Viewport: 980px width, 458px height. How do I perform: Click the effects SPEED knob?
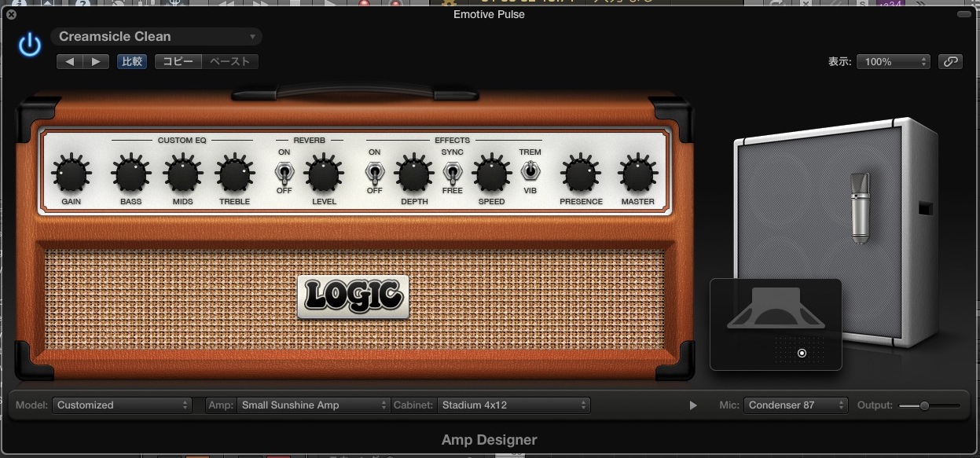click(x=492, y=173)
